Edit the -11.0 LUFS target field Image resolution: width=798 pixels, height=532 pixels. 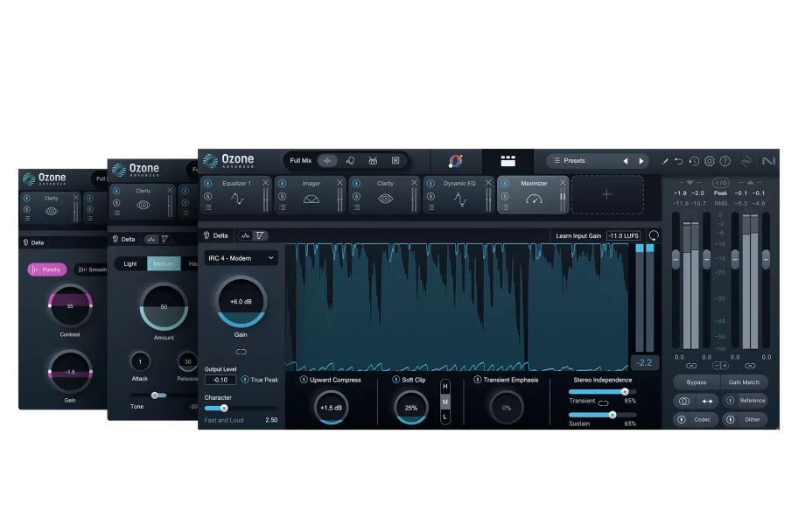coord(624,236)
